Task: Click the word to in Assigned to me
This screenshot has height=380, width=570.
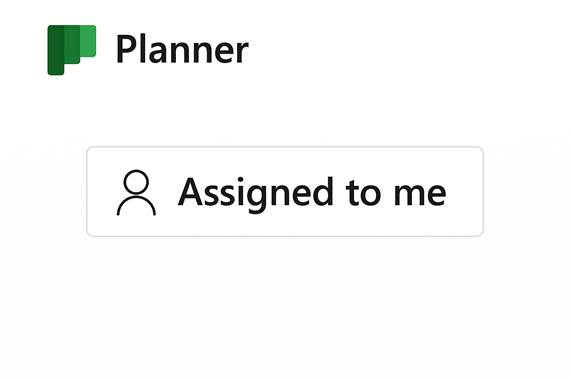Action: tap(364, 193)
